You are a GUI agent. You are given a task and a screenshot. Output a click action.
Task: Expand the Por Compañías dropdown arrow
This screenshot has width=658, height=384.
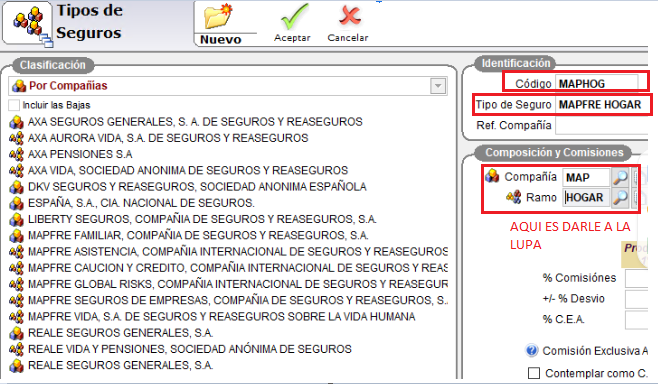438,86
